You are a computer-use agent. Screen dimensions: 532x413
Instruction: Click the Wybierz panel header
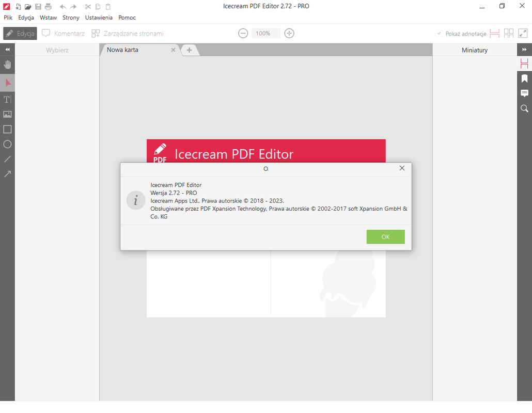point(57,50)
